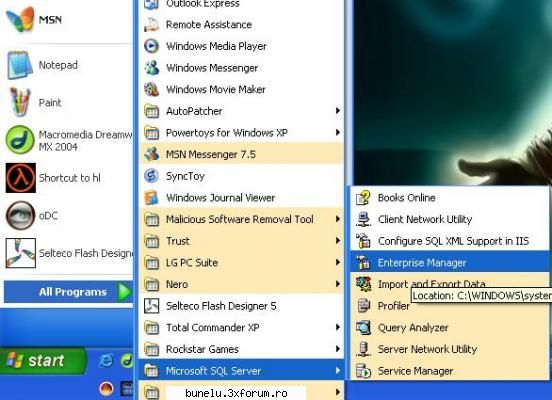Click the AutoPatcher folder icon
552x400 pixels.
pyautogui.click(x=152, y=111)
